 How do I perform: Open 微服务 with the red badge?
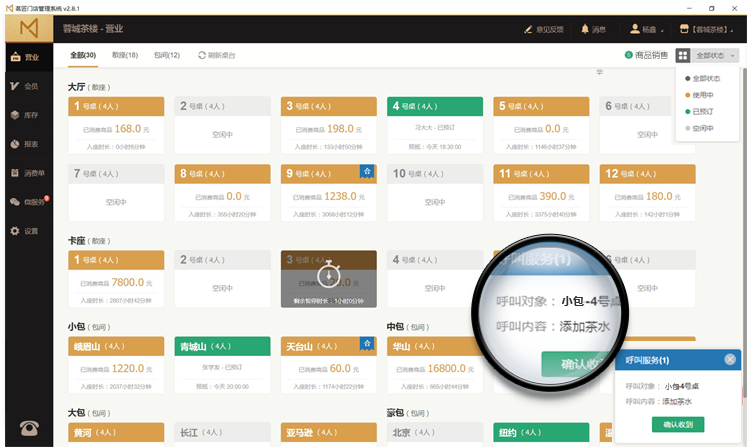(29, 202)
